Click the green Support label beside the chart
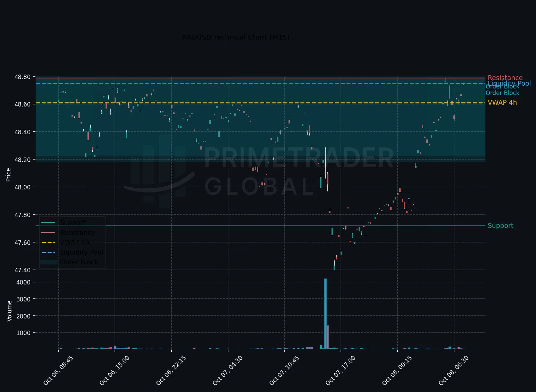The height and width of the screenshot is (392, 536). 501,226
